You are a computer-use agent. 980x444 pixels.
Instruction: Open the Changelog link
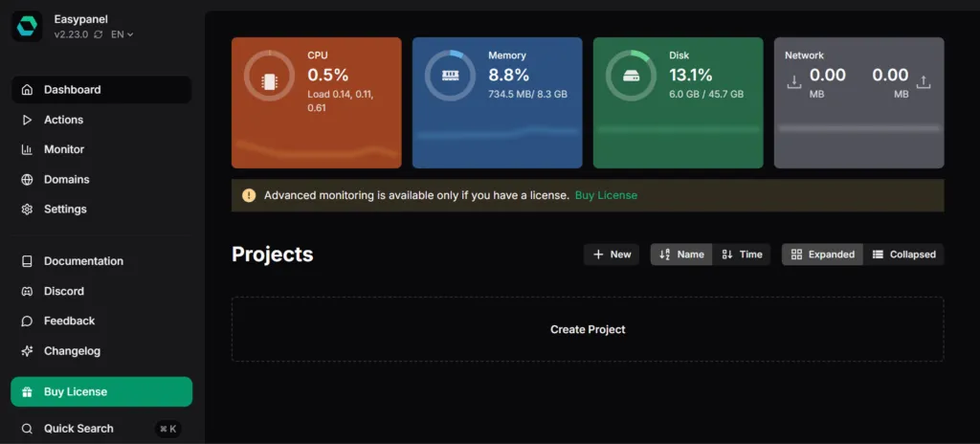tap(101, 351)
